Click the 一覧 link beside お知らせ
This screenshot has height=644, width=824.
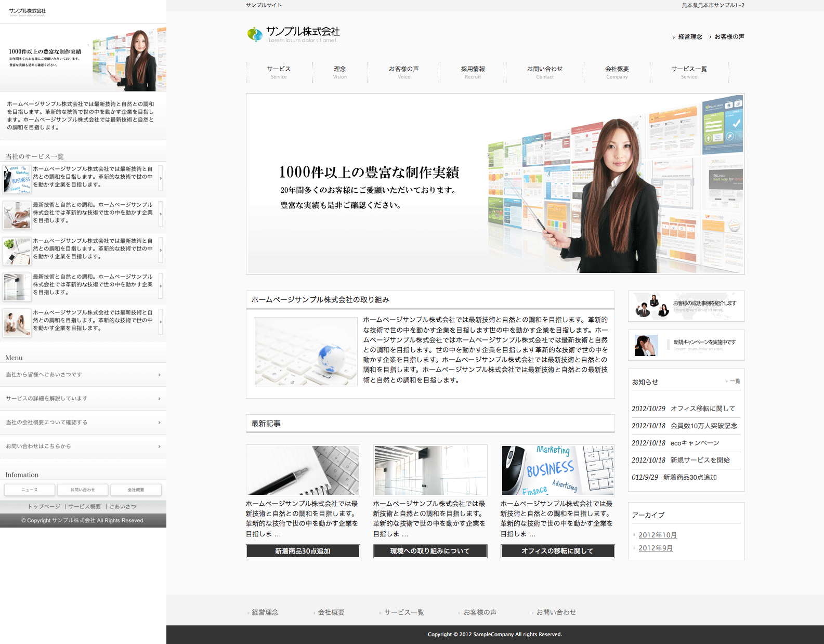[734, 382]
